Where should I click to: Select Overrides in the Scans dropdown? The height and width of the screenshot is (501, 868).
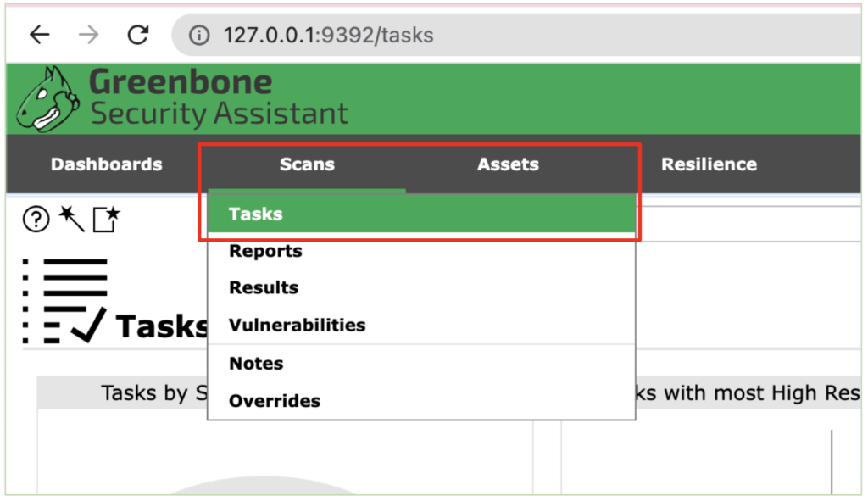pos(421,401)
